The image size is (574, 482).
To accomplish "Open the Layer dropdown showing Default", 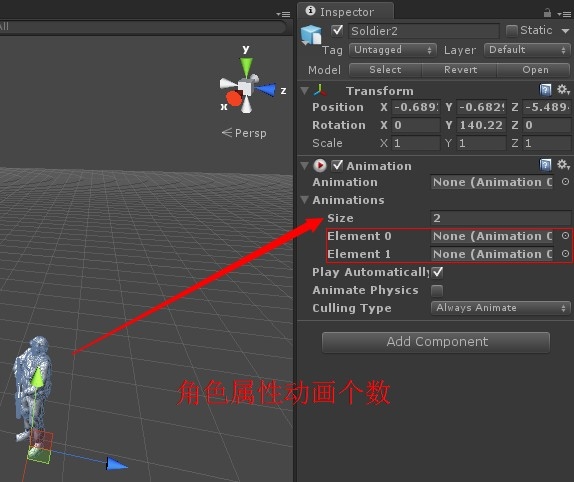I will (527, 50).
